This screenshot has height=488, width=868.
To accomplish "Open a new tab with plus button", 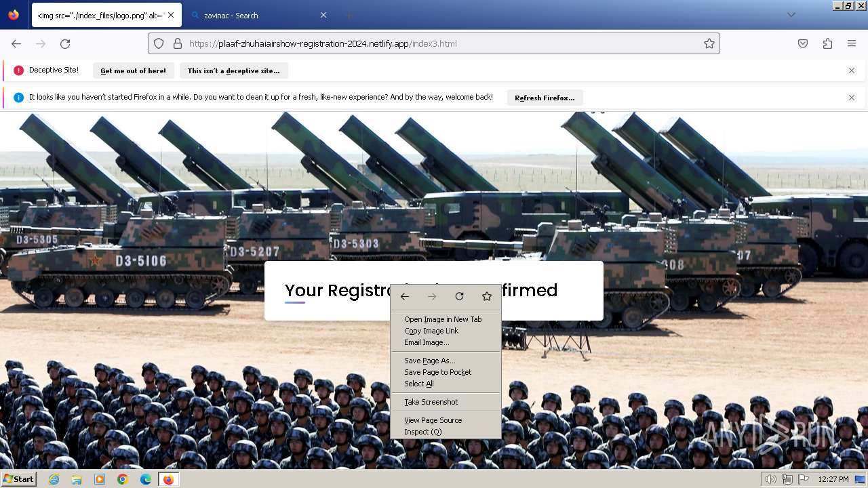I will tap(349, 15).
